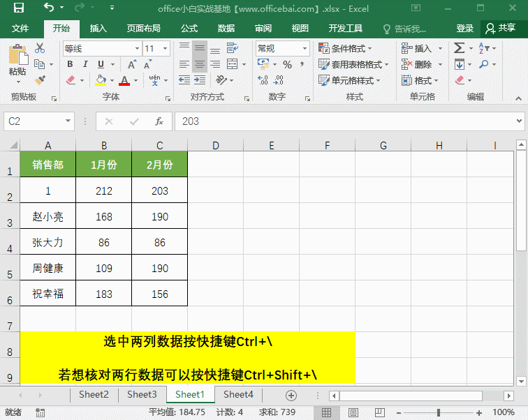This screenshot has width=528, height=420.
Task: Switch to the 数据 Data tab
Action: click(x=226, y=29)
